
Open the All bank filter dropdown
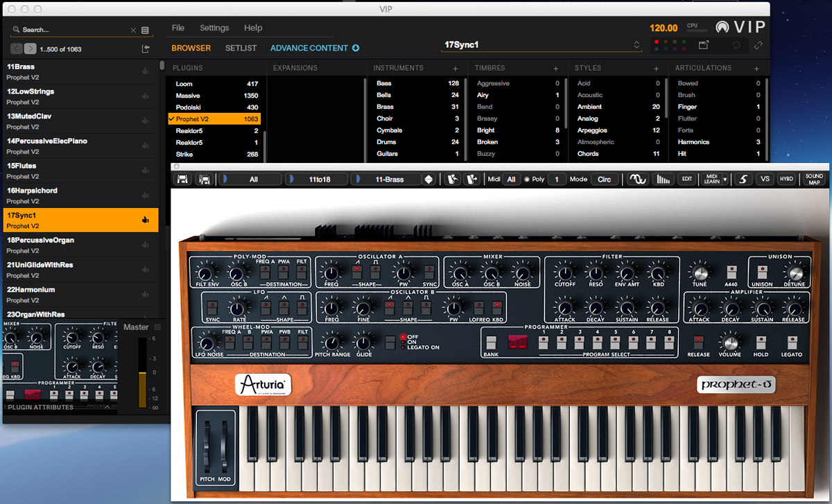252,179
